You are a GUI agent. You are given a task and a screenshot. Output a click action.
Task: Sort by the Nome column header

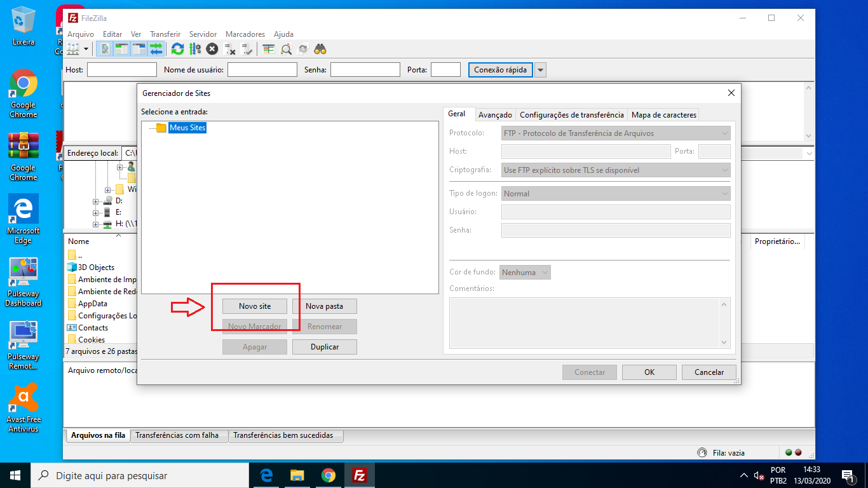79,241
